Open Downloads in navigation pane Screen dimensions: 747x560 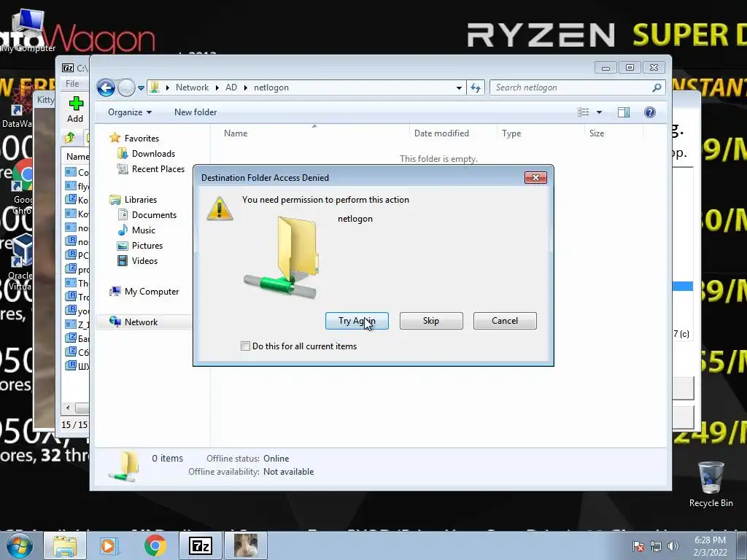153,153
